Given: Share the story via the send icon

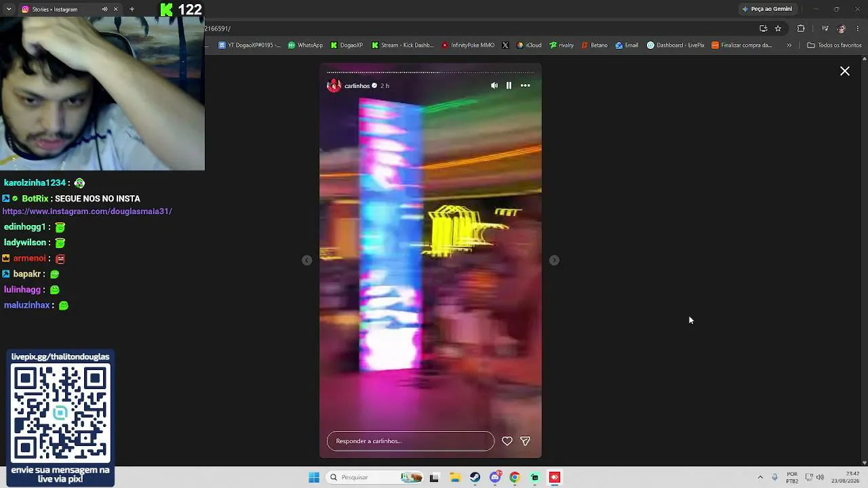Looking at the screenshot, I should click(525, 441).
